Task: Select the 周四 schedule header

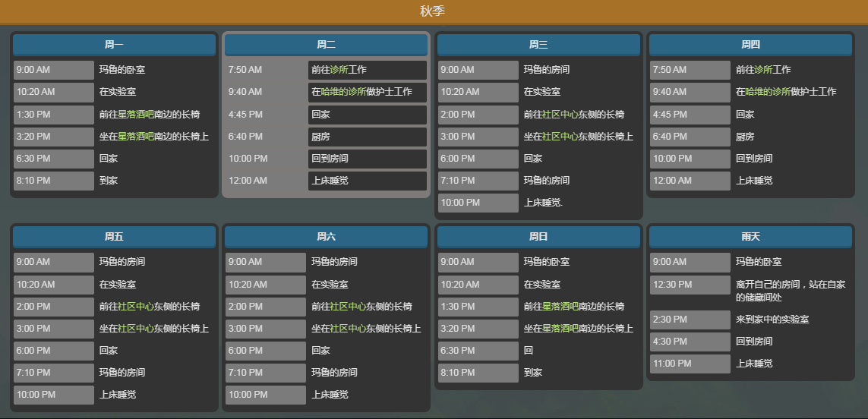Action: tap(750, 45)
